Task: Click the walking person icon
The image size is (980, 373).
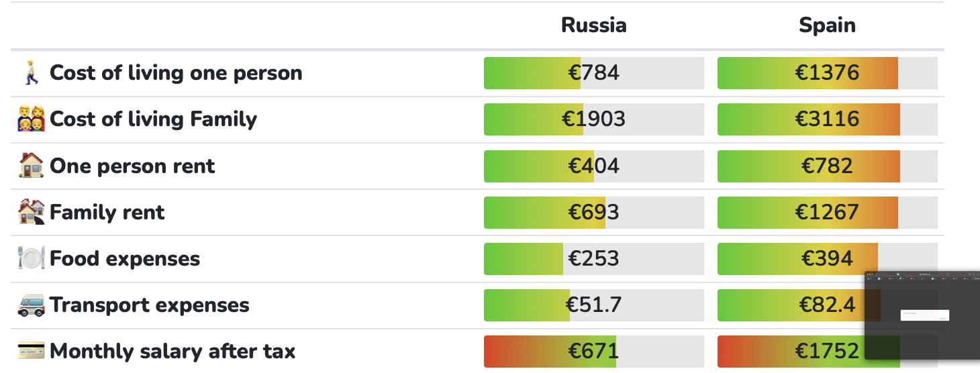Action: click(x=31, y=73)
